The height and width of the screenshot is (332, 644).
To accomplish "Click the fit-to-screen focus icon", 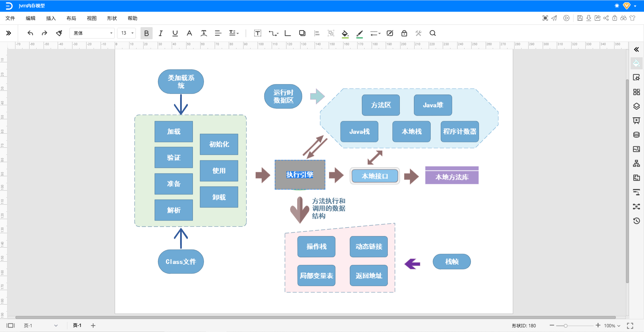I will coord(545,18).
